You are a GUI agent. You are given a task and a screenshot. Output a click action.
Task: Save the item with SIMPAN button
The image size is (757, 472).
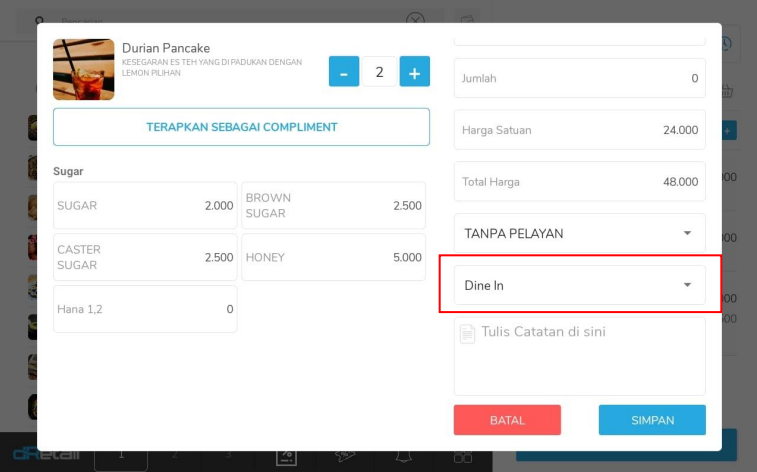click(652, 420)
